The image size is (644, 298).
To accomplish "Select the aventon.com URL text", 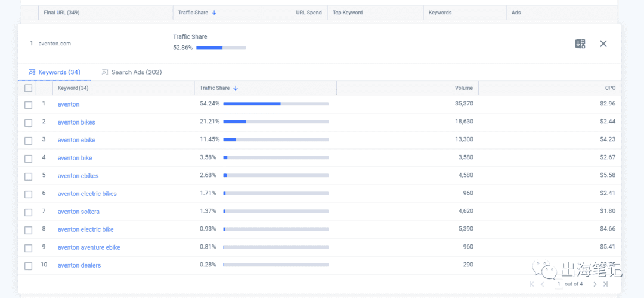I will [55, 44].
